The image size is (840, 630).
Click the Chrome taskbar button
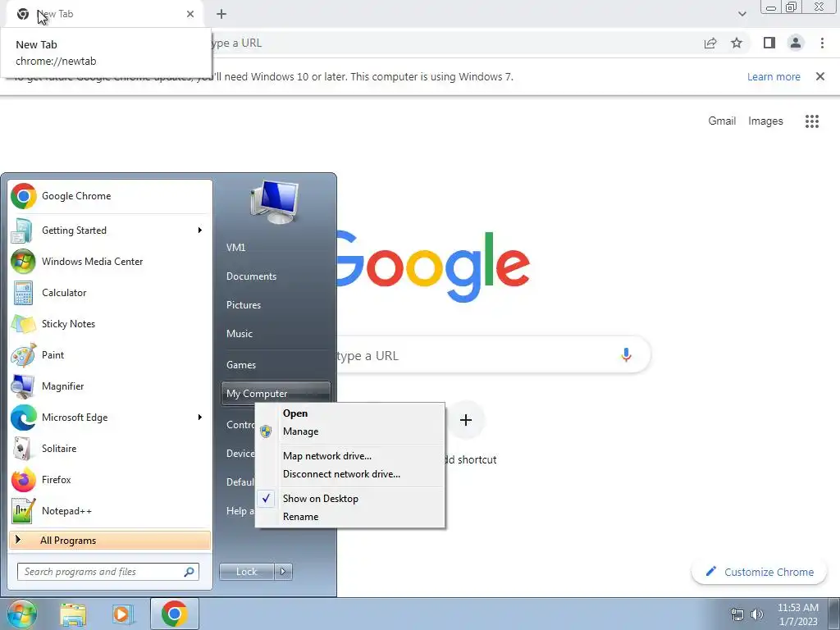click(174, 614)
